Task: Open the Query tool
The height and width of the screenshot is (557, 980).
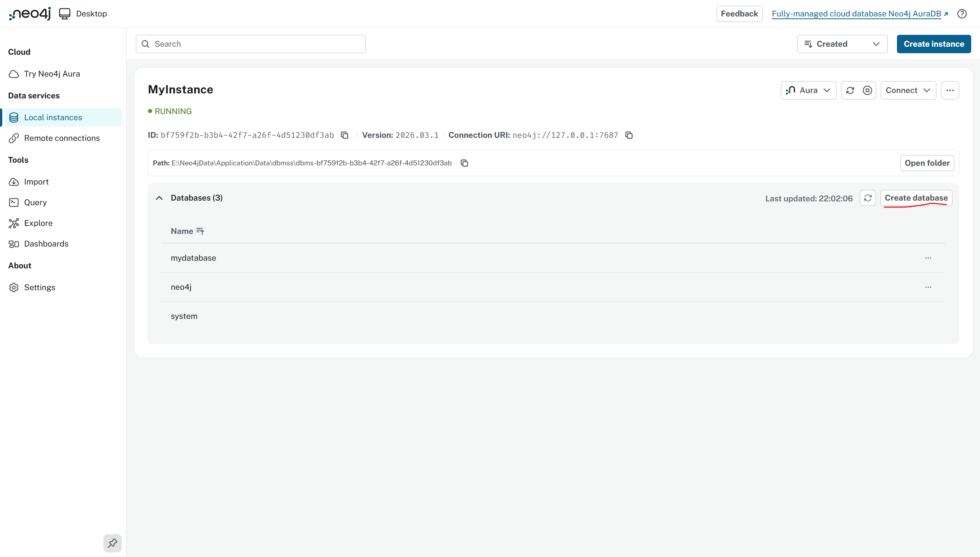Action: click(63, 203)
